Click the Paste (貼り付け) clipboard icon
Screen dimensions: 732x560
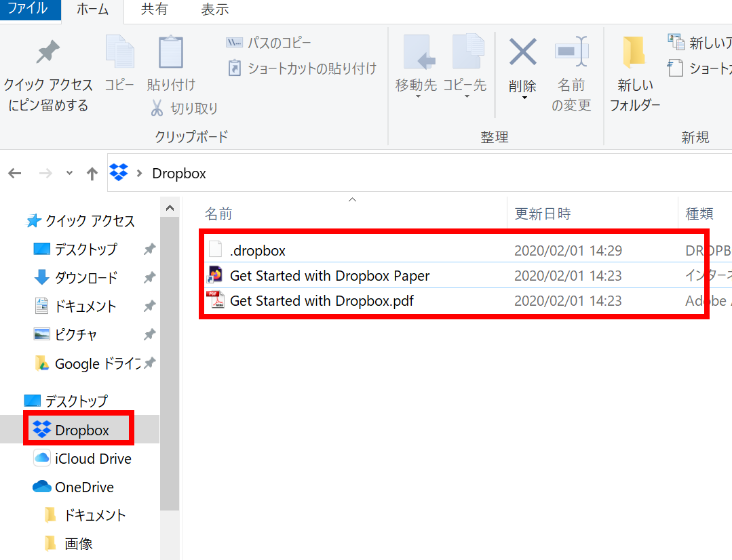[x=171, y=52]
